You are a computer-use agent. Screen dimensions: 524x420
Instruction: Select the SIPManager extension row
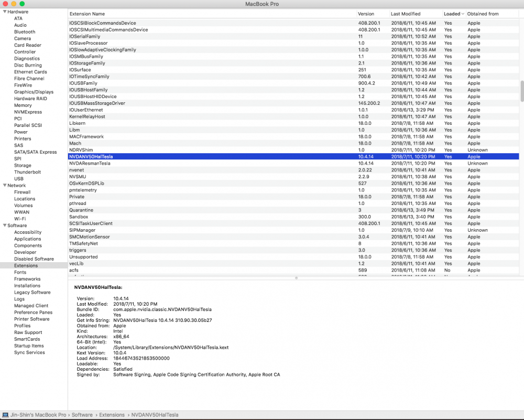pyautogui.click(x=293, y=230)
